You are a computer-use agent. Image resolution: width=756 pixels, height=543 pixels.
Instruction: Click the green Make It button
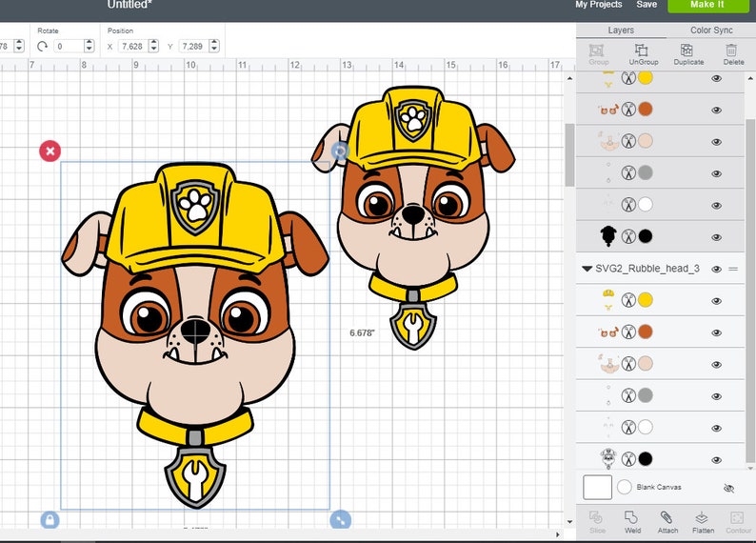click(x=706, y=6)
